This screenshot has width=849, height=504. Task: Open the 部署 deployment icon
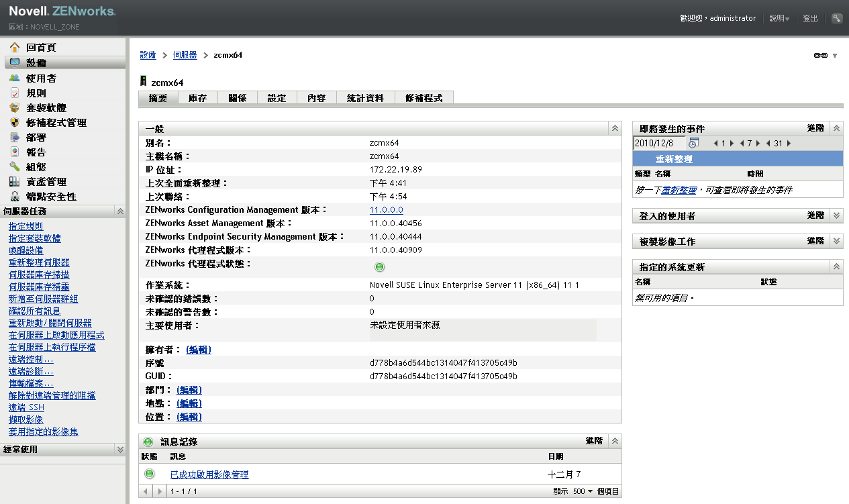point(14,137)
